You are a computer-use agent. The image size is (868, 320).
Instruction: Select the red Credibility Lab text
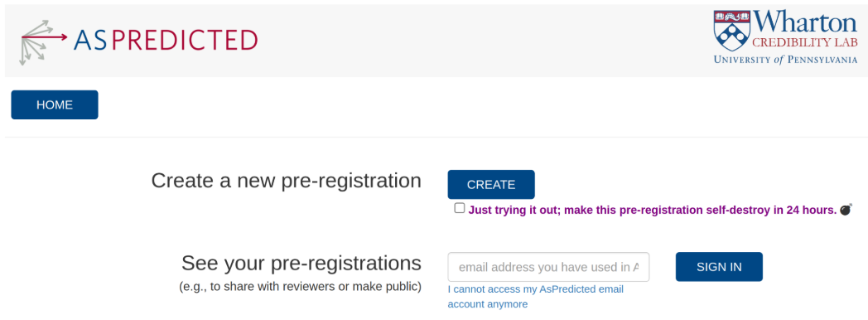click(804, 44)
